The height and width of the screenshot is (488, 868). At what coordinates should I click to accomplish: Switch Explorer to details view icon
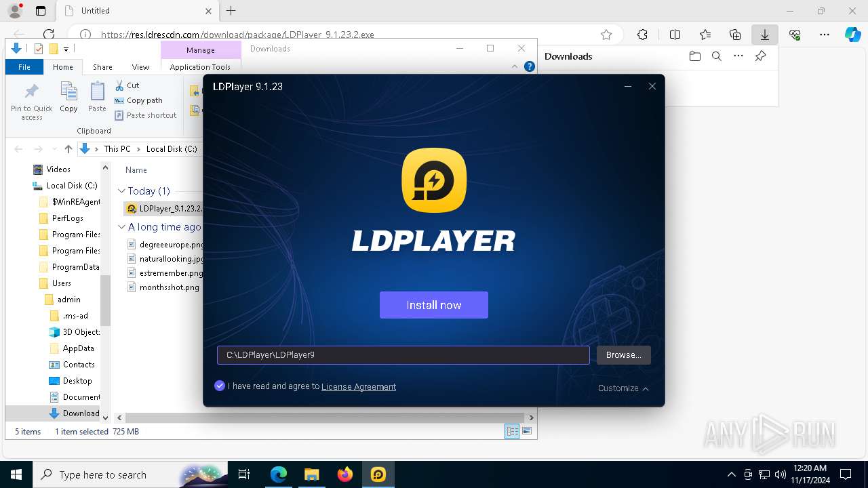512,431
